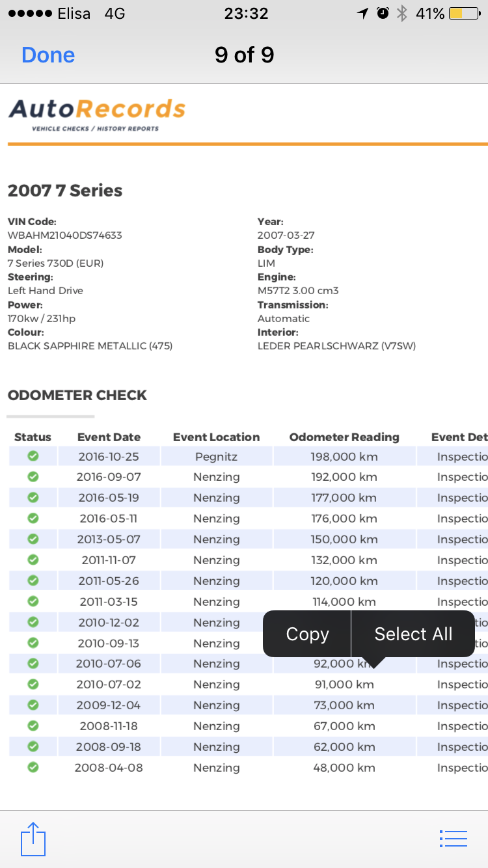Tap the green check status for 2016-10-25
The width and height of the screenshot is (488, 868).
tap(33, 456)
